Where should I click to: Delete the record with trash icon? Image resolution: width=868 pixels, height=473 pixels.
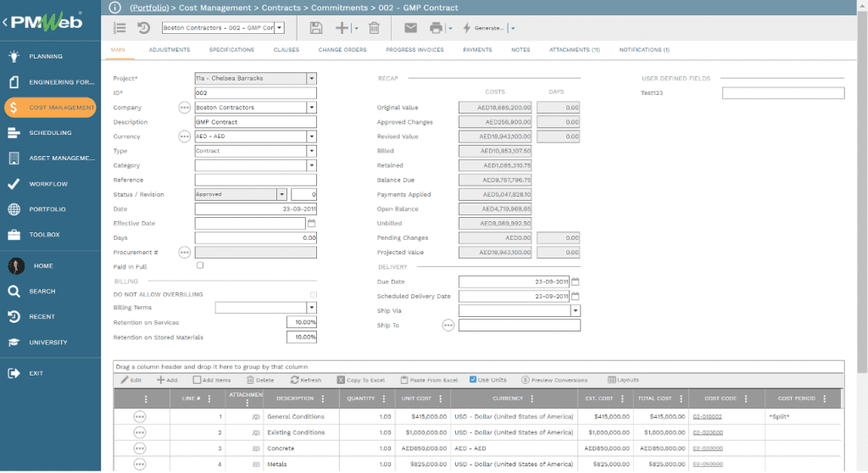(374, 28)
